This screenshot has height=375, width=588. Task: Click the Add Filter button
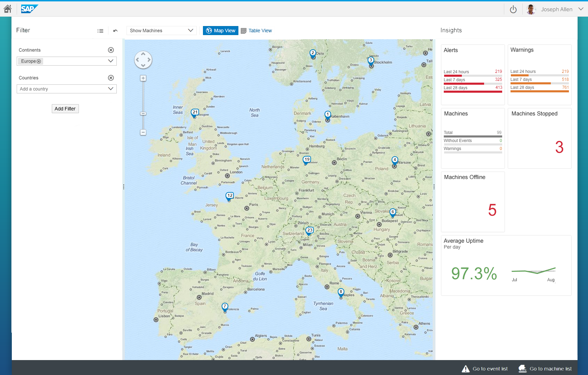[x=65, y=109]
